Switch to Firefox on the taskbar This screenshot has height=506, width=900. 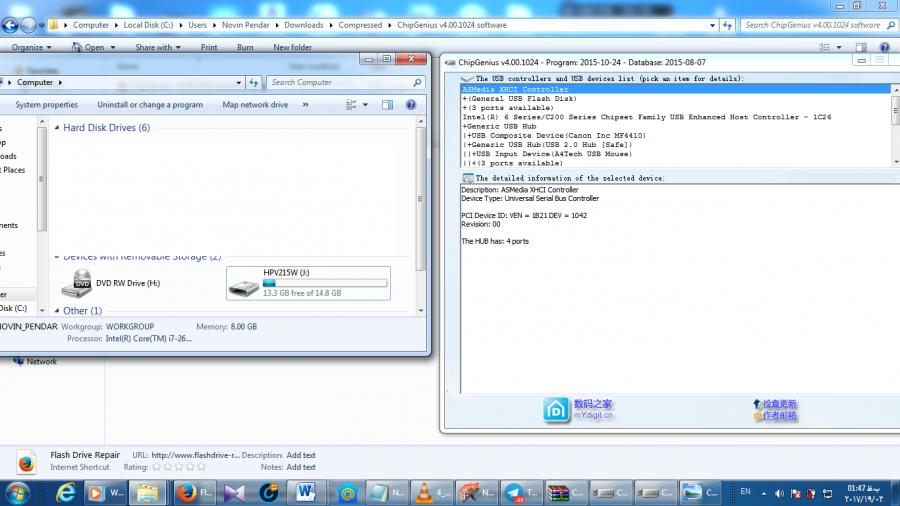(x=194, y=493)
